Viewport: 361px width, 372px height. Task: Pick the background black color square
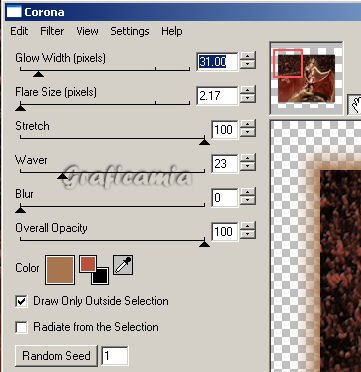pyautogui.click(x=100, y=276)
